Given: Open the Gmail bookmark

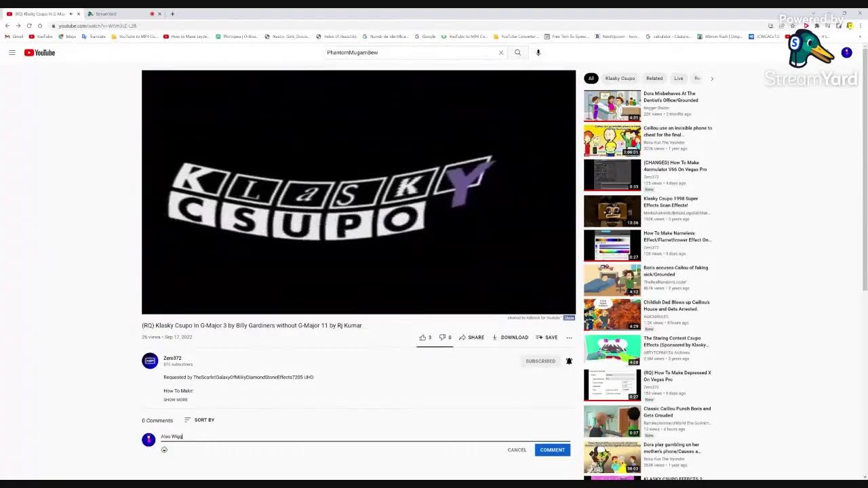Looking at the screenshot, I should point(14,37).
